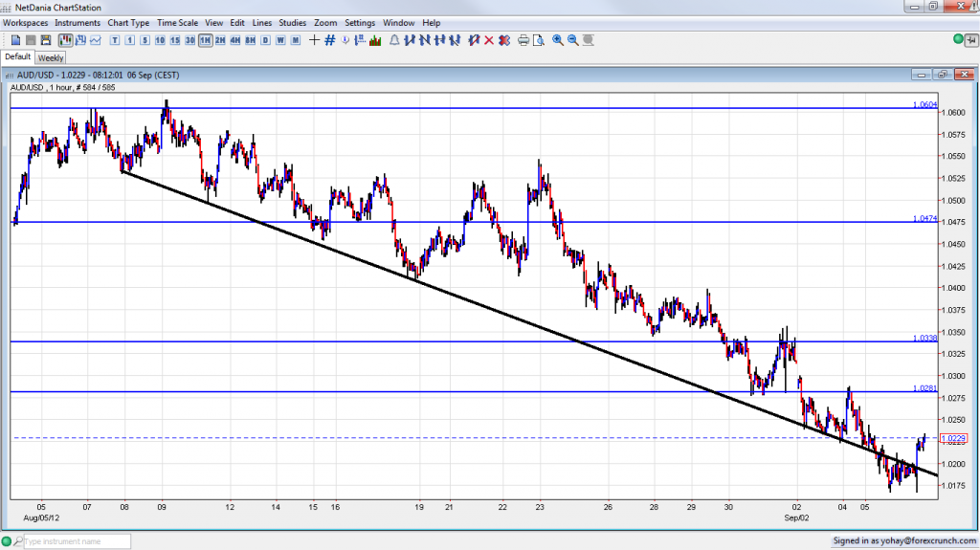Toggle the chart grid (#) icon
Viewport: 980px width, 550px height.
pyautogui.click(x=329, y=40)
